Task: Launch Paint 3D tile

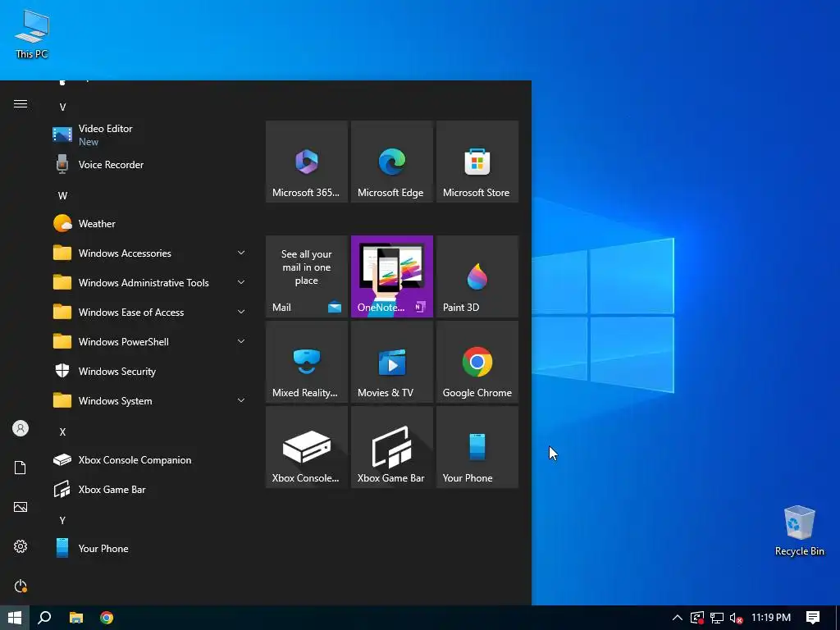Action: 477,276
